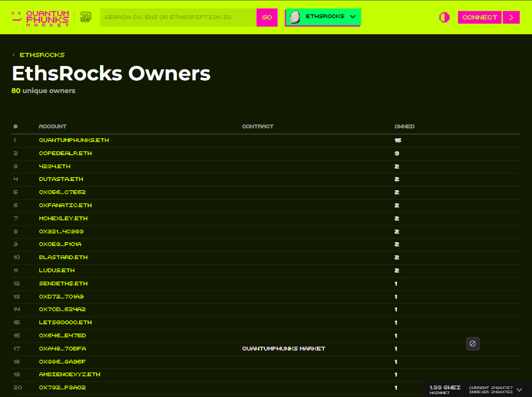Open copedealr.eth account
This screenshot has width=532, height=397.
66,153
